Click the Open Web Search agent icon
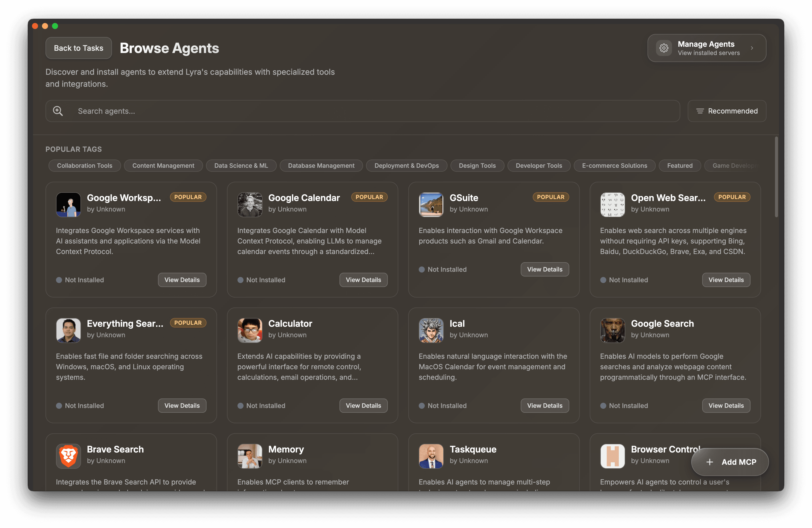This screenshot has width=812, height=528. pos(612,205)
